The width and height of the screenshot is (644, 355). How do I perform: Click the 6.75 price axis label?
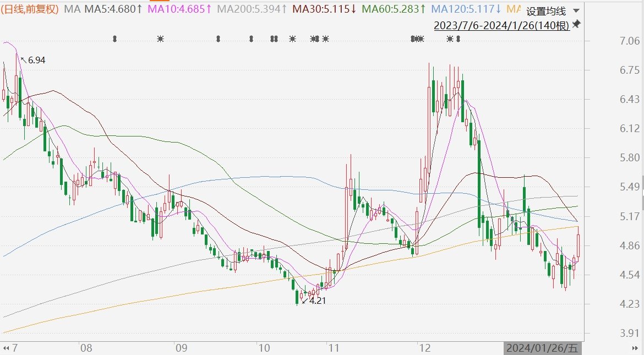tap(630, 70)
